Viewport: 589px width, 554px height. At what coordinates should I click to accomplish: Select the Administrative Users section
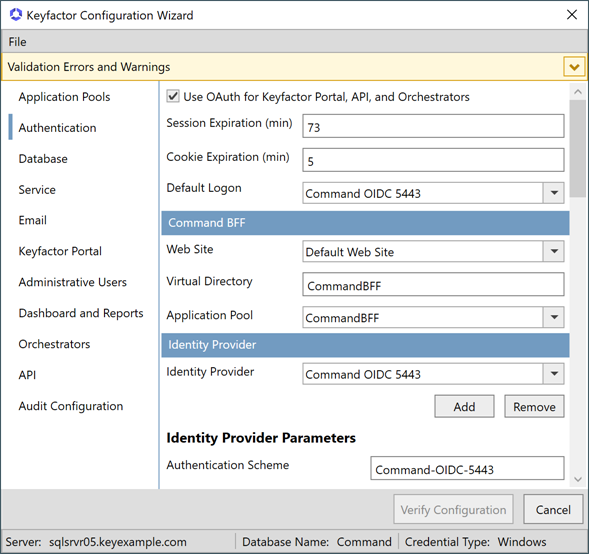tap(72, 282)
